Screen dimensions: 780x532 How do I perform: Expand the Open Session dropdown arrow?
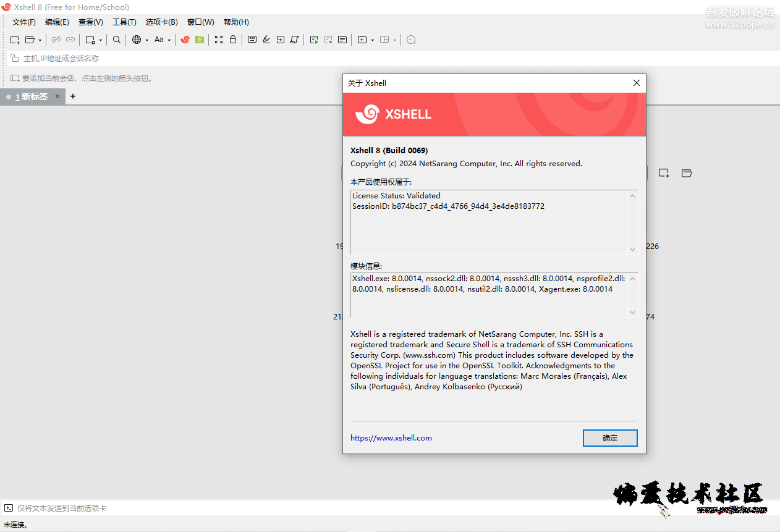pos(40,40)
